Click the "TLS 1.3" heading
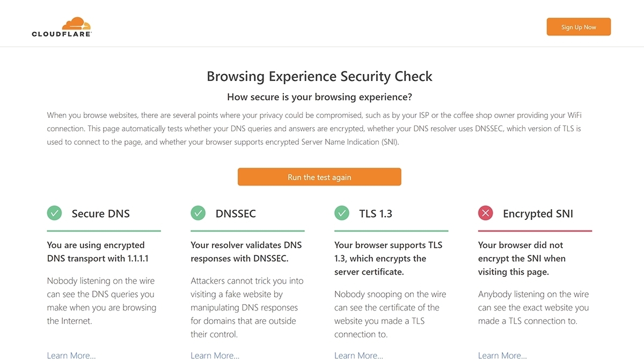This screenshot has width=644, height=362. click(376, 213)
